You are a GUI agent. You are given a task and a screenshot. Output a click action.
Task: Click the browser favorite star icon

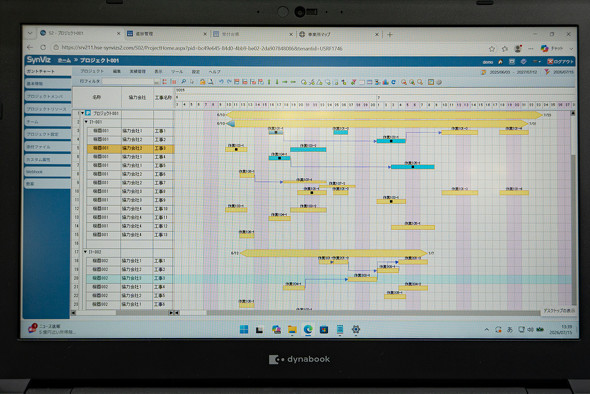492,49
